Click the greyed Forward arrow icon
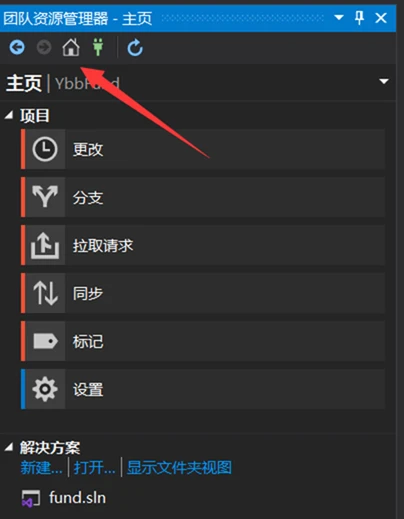Screen dimensions: 404x519 (x=44, y=47)
